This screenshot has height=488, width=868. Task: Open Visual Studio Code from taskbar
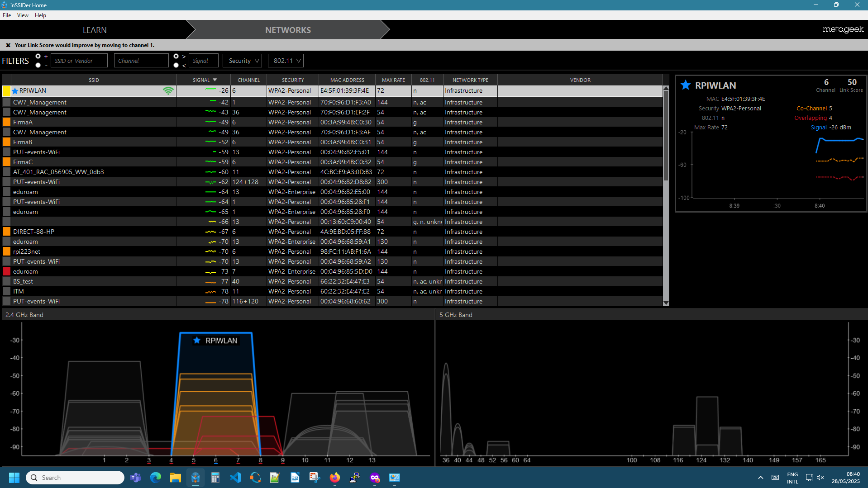coord(235,478)
